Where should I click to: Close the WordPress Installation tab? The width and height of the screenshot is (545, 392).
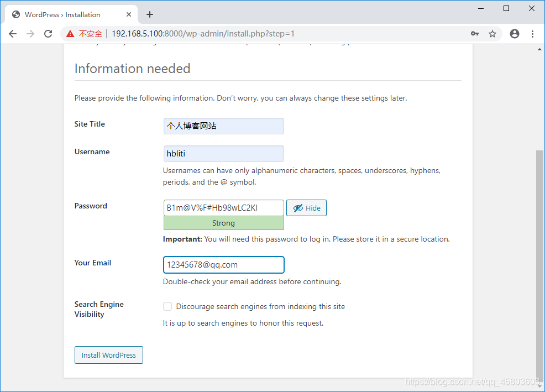pyautogui.click(x=129, y=14)
